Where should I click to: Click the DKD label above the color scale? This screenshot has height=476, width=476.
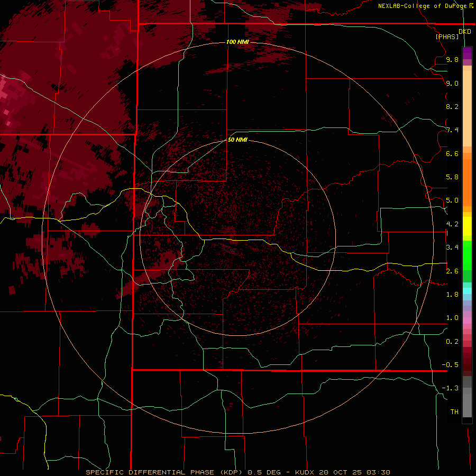click(465, 32)
